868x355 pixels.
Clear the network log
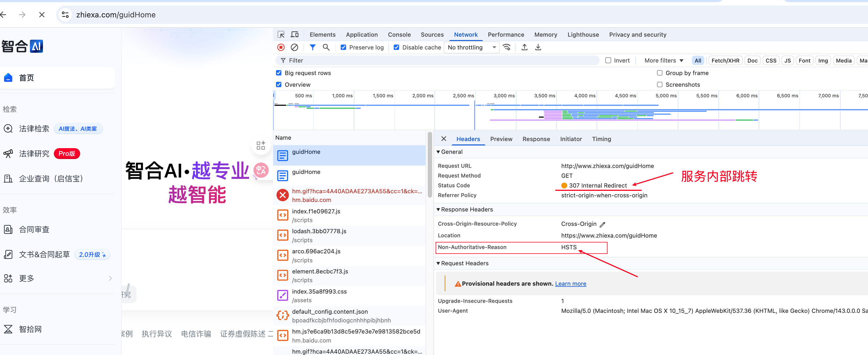[x=294, y=48]
